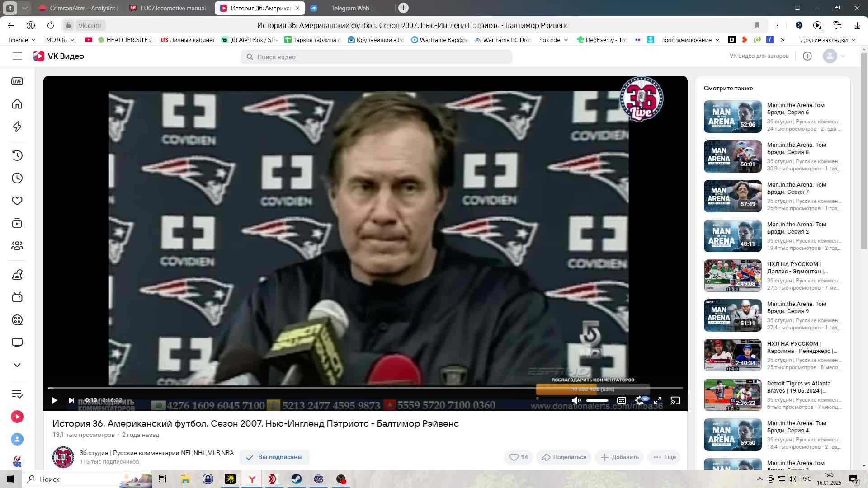Open the Trending lightning icon in sidebar
The width and height of the screenshot is (868, 488).
[x=17, y=127]
